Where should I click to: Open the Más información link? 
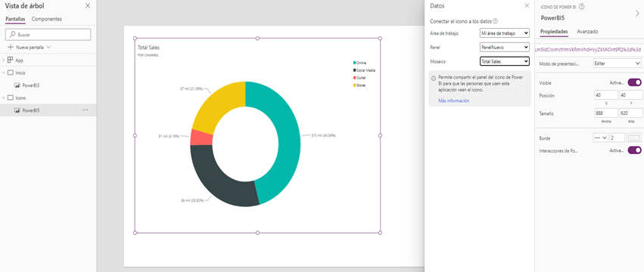pos(453,100)
